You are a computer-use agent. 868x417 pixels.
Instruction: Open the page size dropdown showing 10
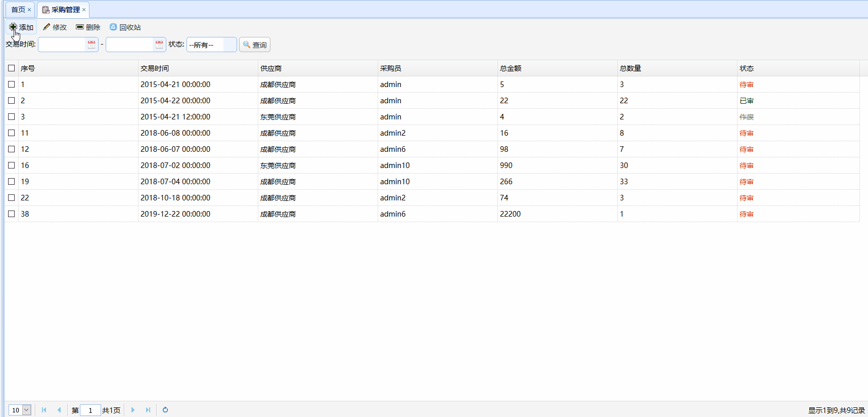click(20, 410)
